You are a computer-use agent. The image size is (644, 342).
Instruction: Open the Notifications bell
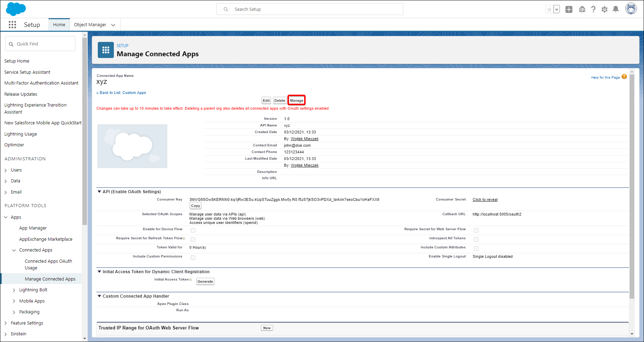(616, 9)
